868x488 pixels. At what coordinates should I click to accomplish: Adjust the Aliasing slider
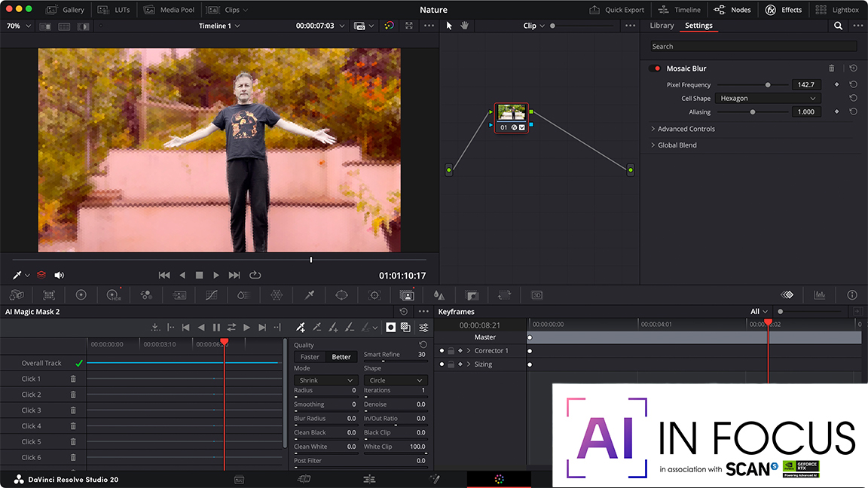pyautogui.click(x=753, y=111)
